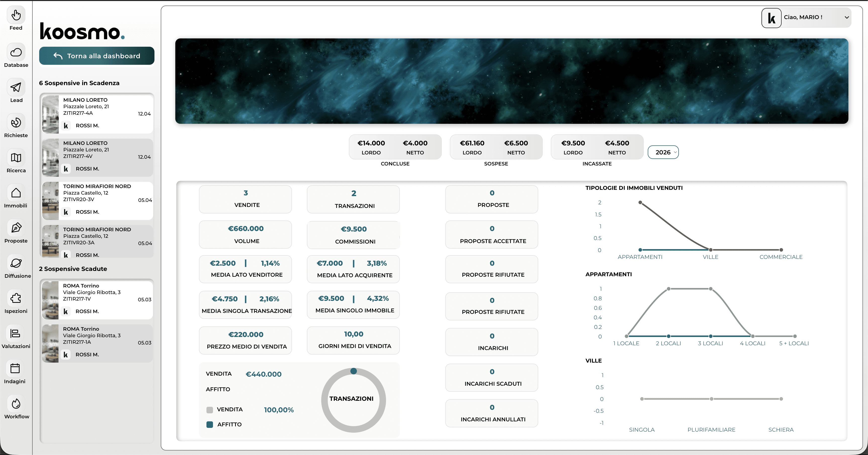This screenshot has height=455, width=868.
Task: Click the user avatar k icon
Action: click(771, 18)
